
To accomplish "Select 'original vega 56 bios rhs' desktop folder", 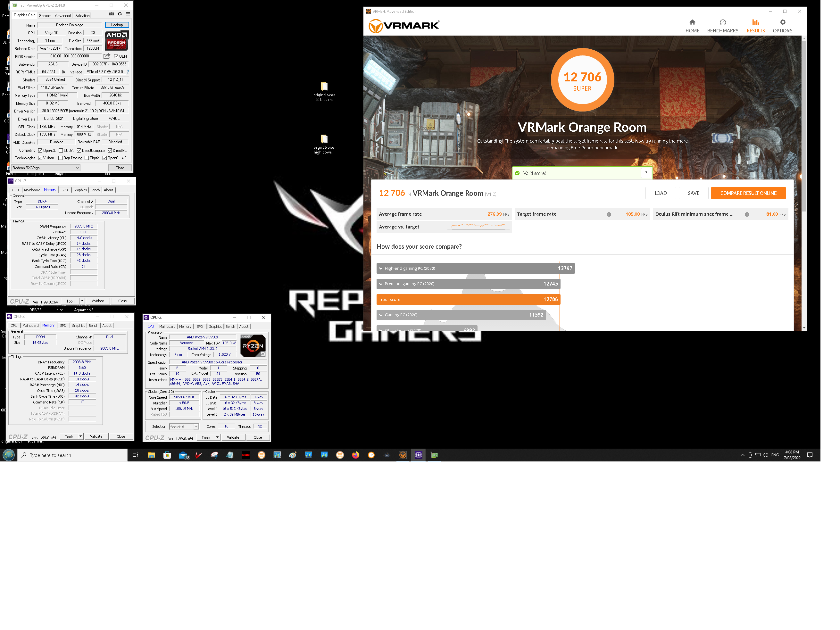I will coord(324,92).
